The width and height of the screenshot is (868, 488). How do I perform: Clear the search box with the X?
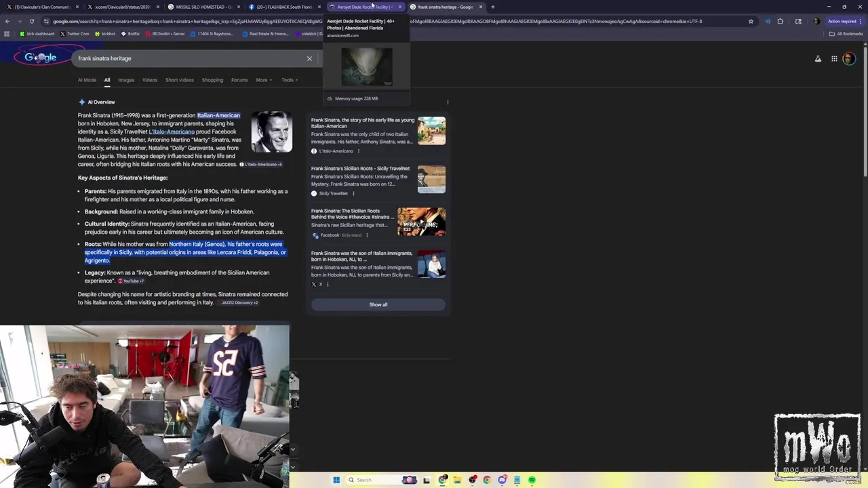[x=309, y=58]
